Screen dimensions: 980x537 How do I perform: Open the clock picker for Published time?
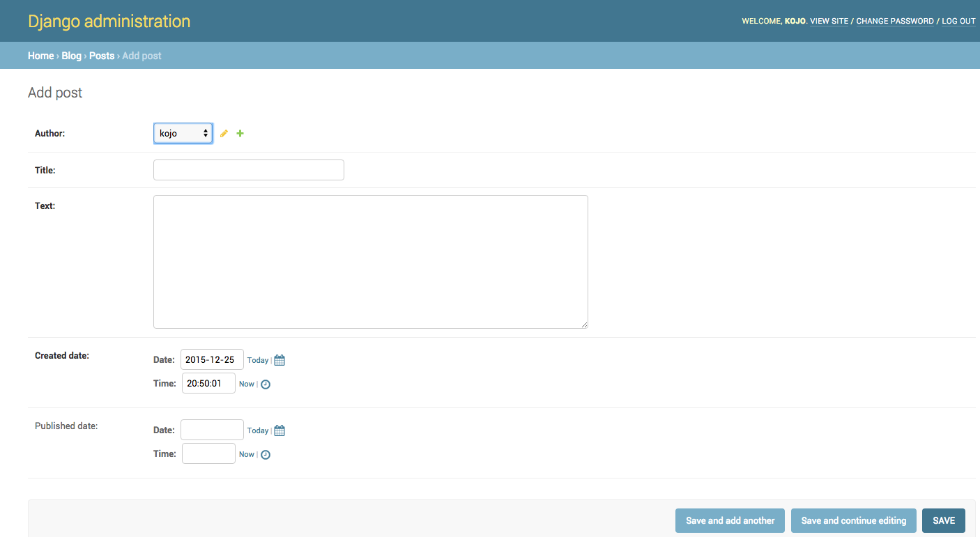coord(265,453)
